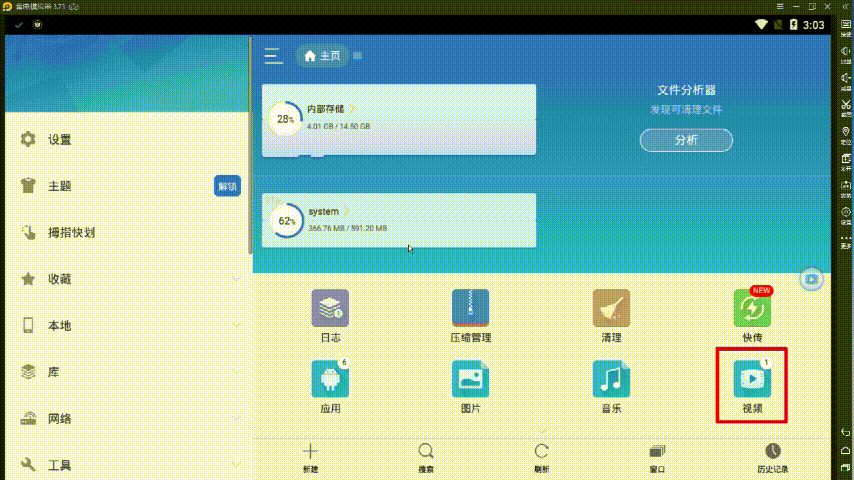Click the 新建 new button
Screen dimensions: 854x480
tap(310, 458)
